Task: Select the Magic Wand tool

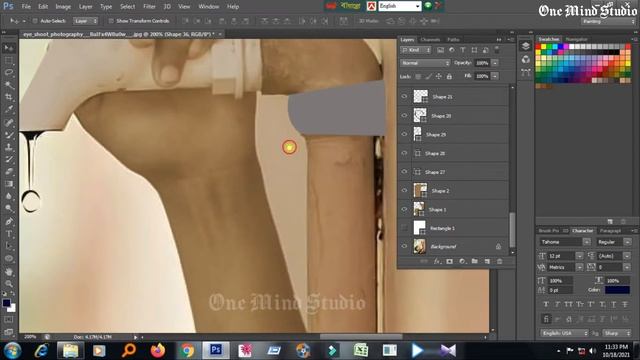Action: [x=9, y=85]
